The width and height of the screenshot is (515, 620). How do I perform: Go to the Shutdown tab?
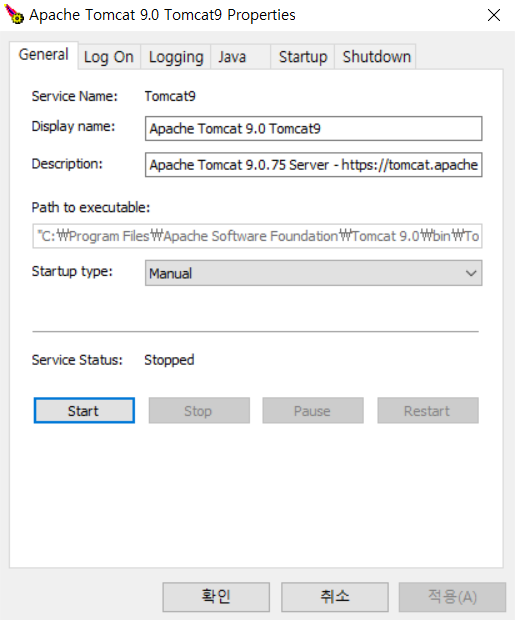376,57
